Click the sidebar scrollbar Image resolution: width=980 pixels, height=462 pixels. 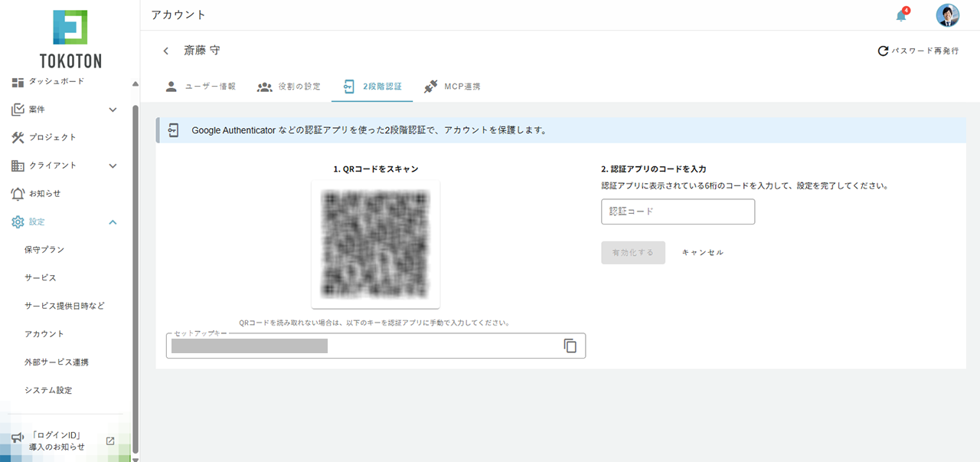(136, 278)
